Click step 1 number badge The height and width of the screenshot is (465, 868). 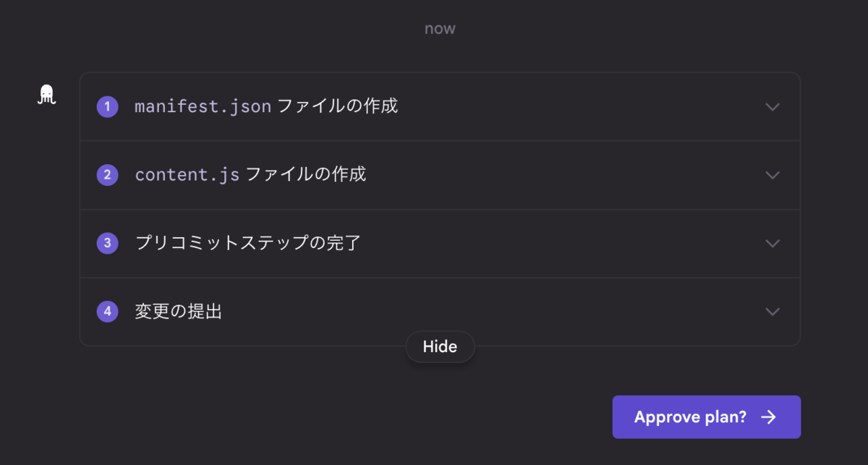click(107, 107)
